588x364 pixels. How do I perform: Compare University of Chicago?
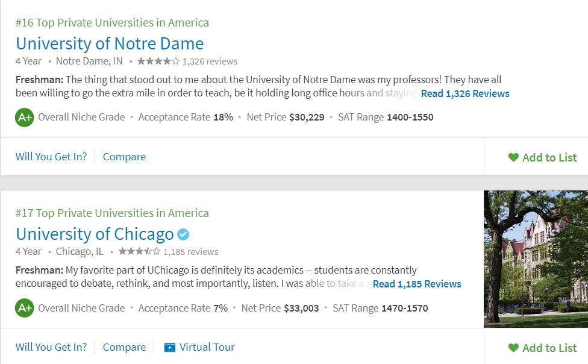coord(124,347)
